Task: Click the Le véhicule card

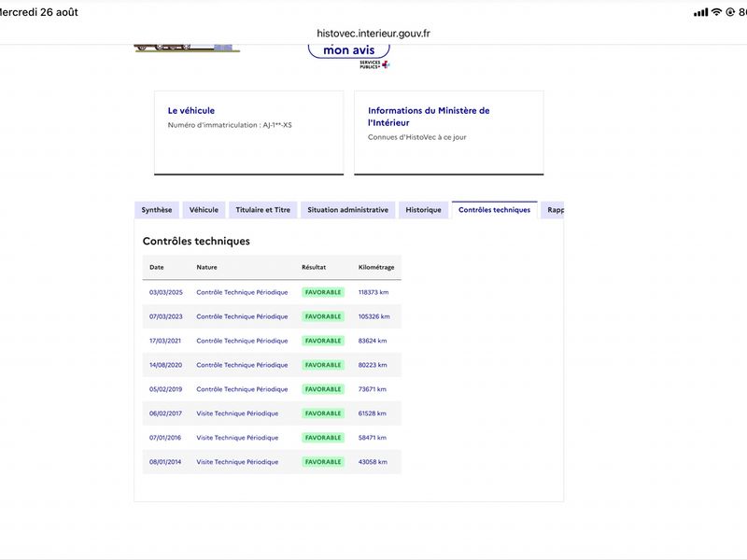Action: [x=248, y=133]
